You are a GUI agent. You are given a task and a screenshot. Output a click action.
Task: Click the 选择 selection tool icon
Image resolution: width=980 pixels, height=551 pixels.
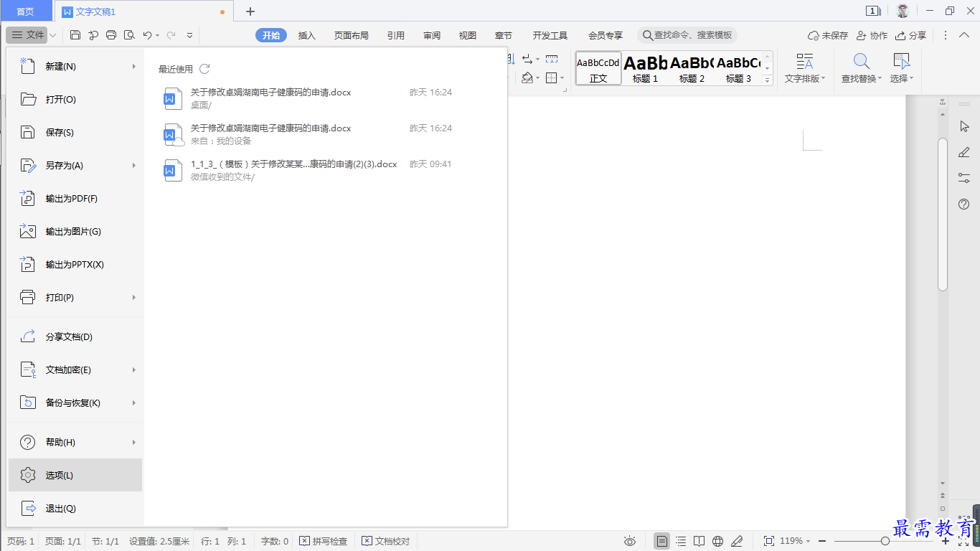tap(901, 61)
